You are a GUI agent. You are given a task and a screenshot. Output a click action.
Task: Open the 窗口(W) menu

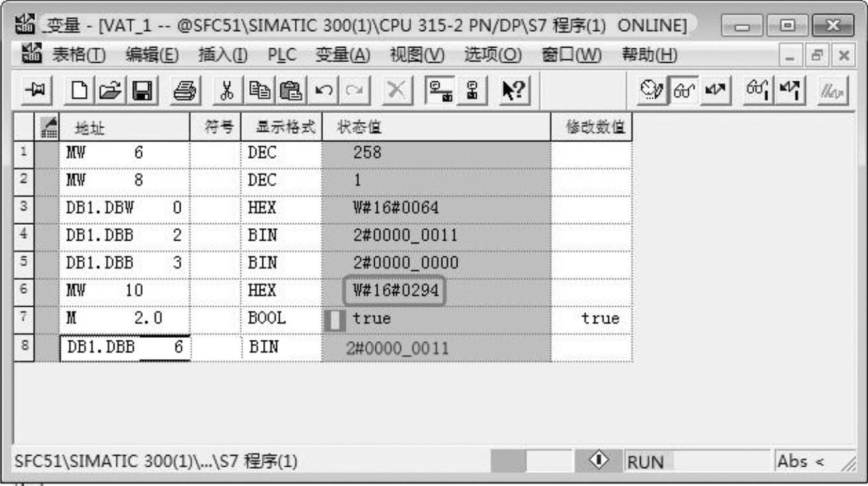point(571,55)
